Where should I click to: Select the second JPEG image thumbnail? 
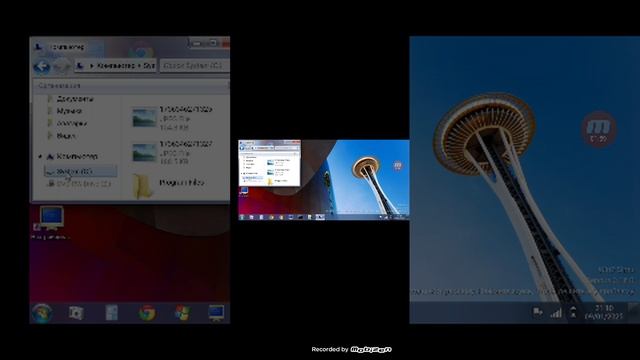pyautogui.click(x=144, y=152)
